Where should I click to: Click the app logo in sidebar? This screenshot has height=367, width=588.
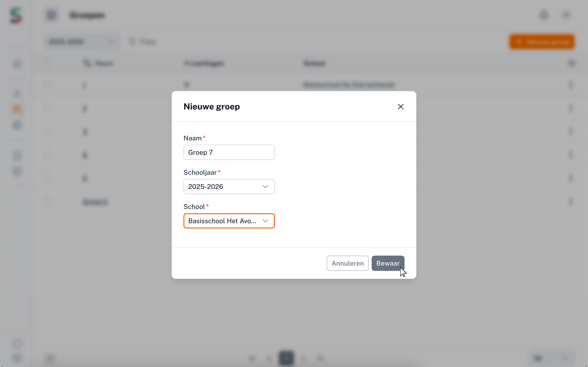click(16, 15)
